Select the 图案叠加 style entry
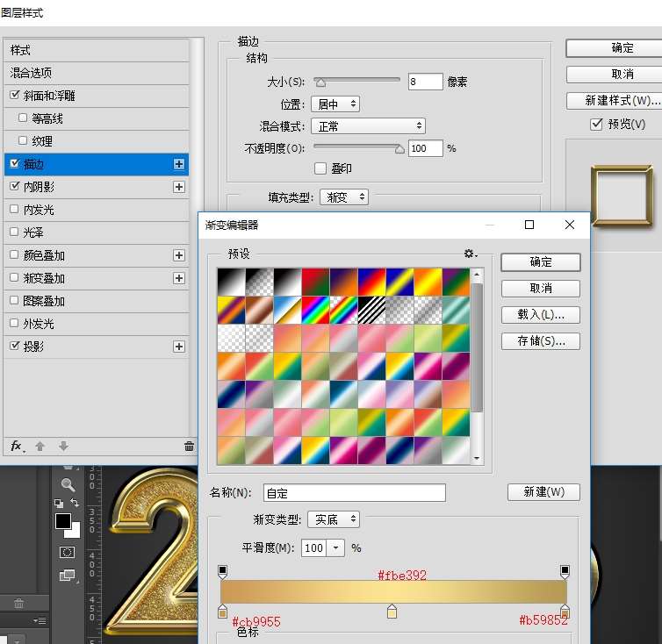The width and height of the screenshot is (662, 644). 44,301
